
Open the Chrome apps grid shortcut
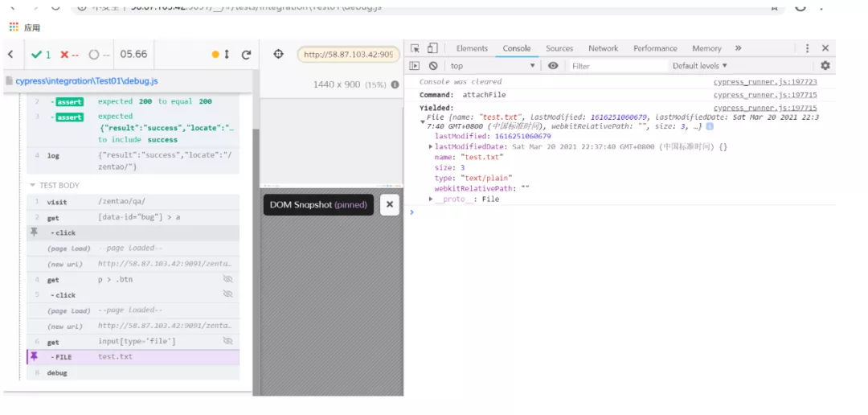click(x=14, y=27)
